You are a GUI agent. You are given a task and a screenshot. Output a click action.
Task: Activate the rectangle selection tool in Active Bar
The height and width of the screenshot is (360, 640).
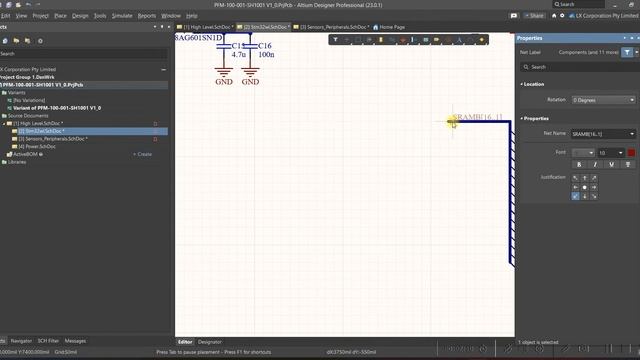(358, 40)
